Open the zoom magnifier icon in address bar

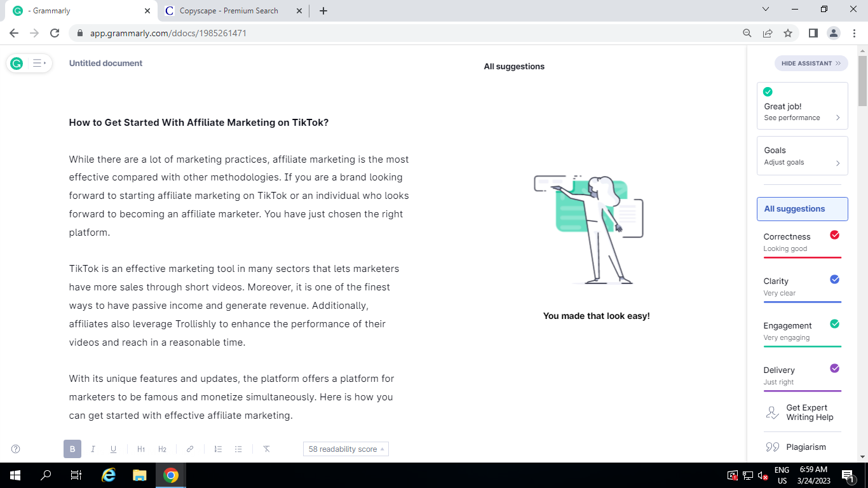747,33
